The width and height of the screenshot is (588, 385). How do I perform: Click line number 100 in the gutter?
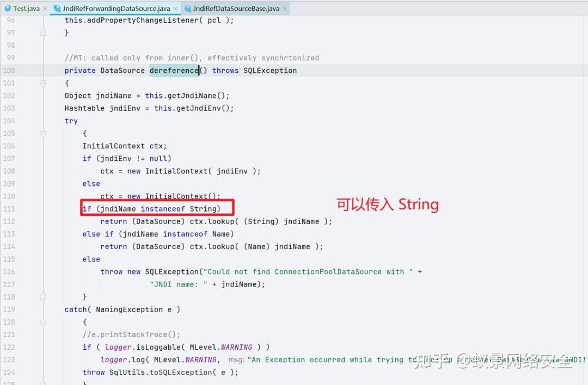(x=11, y=70)
